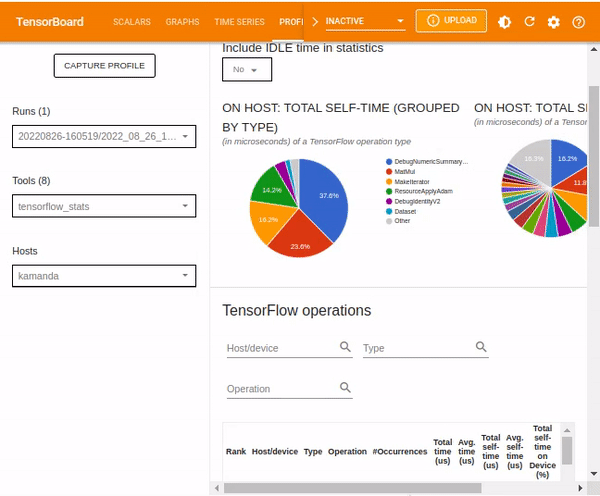Click the search icon in Type filter
This screenshot has width=600, height=496.
[x=481, y=347]
